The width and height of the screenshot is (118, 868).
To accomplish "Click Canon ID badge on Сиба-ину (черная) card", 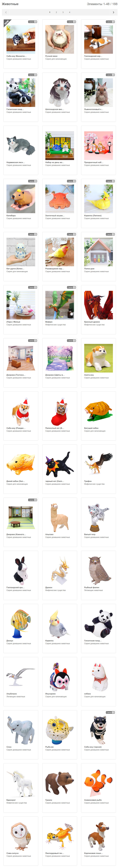I will click(110, 712).
